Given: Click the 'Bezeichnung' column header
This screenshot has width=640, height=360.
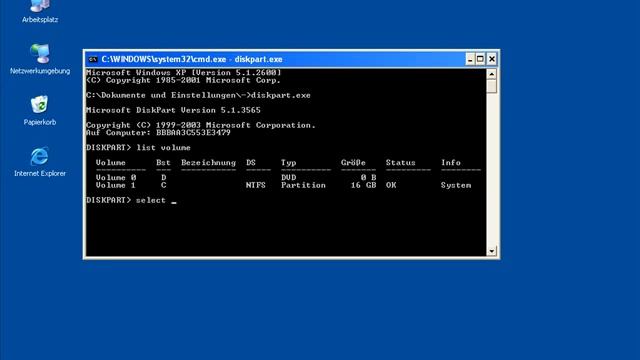Looking at the screenshot, I should [x=209, y=162].
